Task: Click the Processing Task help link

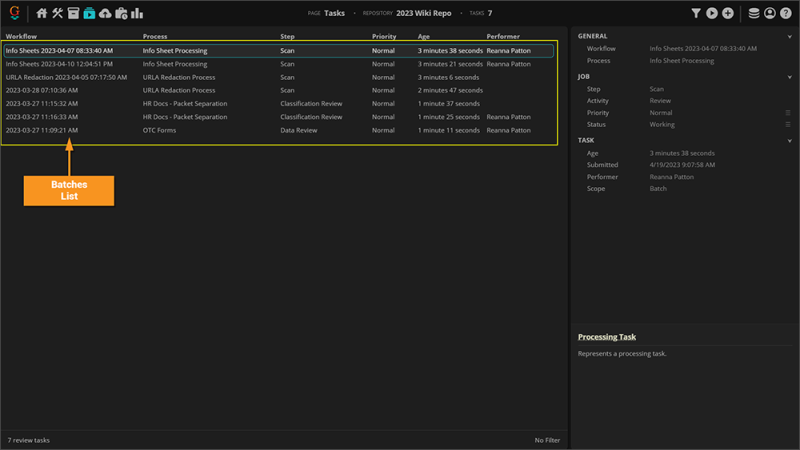Action: coord(607,337)
